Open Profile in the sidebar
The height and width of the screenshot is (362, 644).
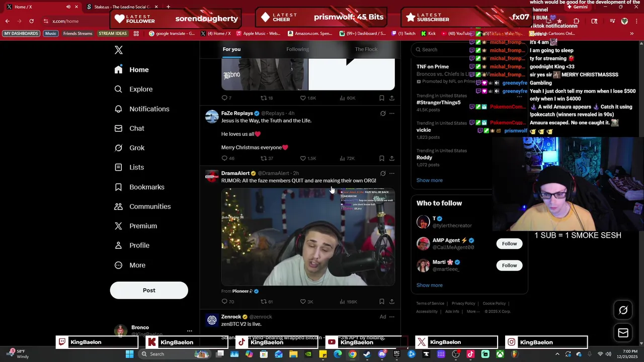coord(132,245)
